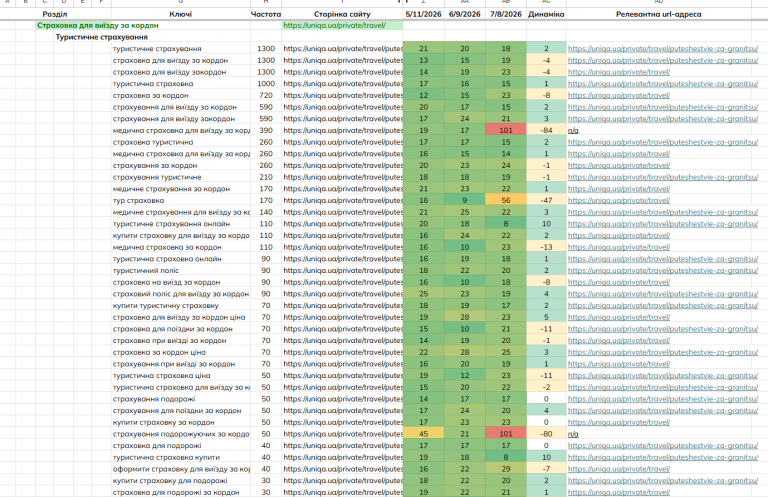Select 'Страховка для виїзду за кордон' section cell
The width and height of the screenshot is (768, 497).
pos(98,25)
